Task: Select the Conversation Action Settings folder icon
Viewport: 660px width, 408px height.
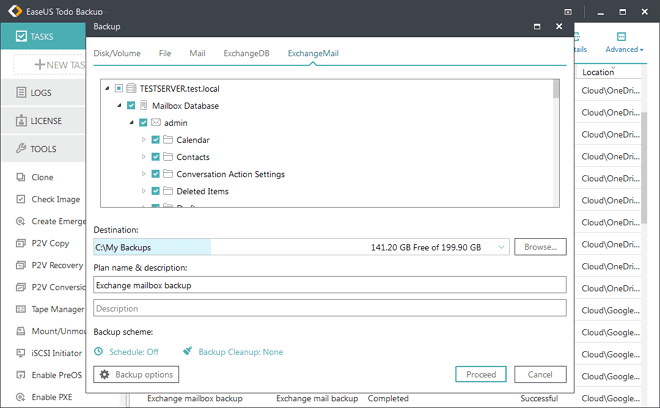Action: tap(168, 173)
